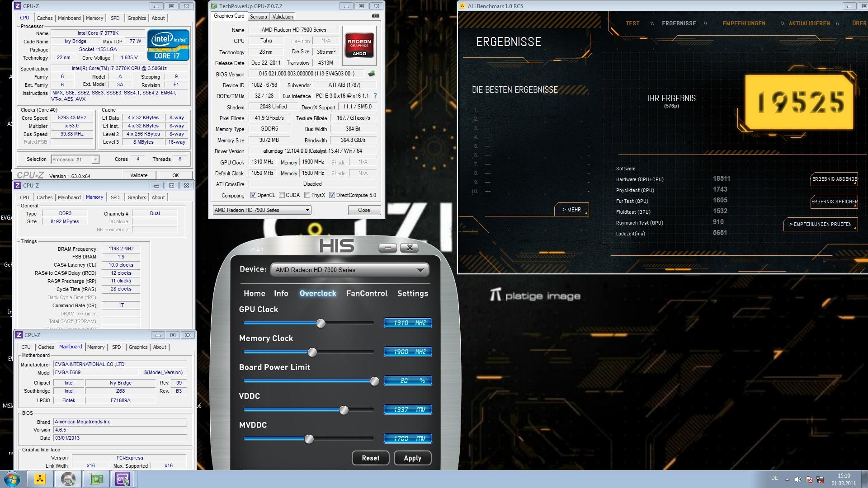Toggle the DirectCompute 5.0 checkbox
868x488 pixels.
(x=332, y=195)
